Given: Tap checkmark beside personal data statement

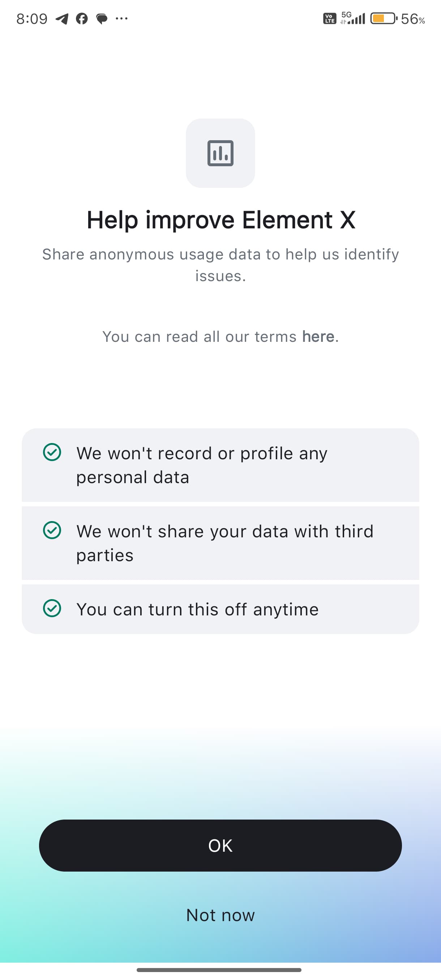Looking at the screenshot, I should point(52,452).
